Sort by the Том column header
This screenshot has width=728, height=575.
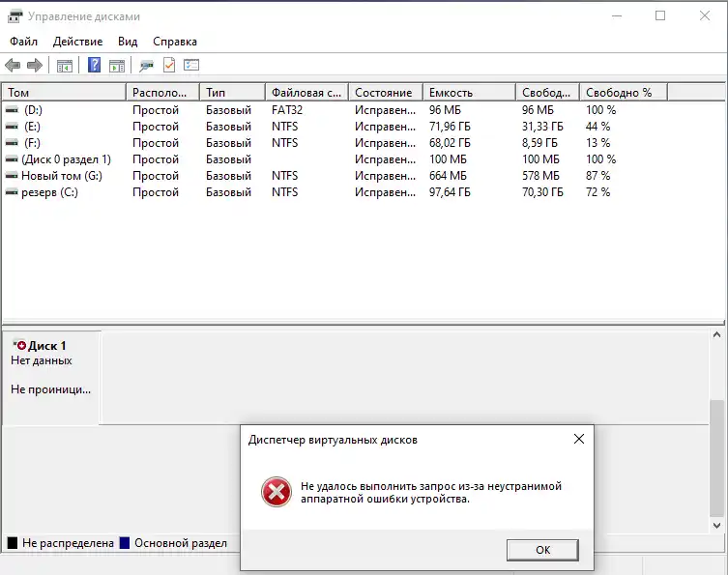click(64, 93)
